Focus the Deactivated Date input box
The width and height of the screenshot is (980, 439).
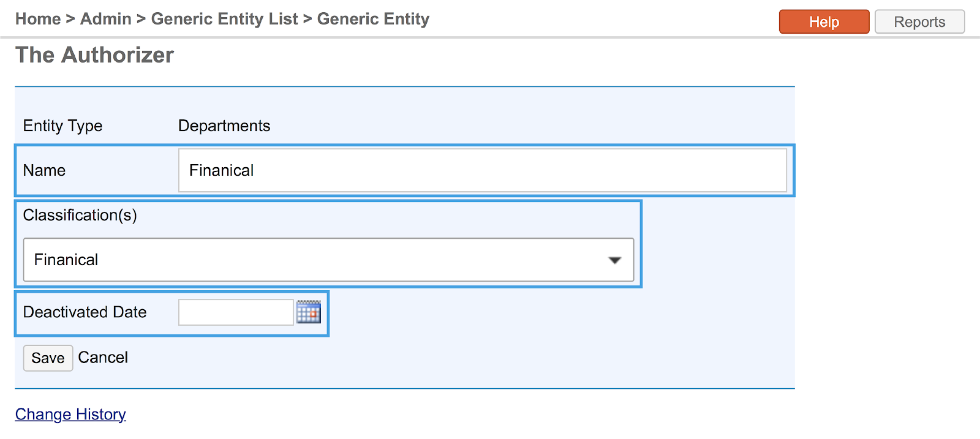pos(236,312)
